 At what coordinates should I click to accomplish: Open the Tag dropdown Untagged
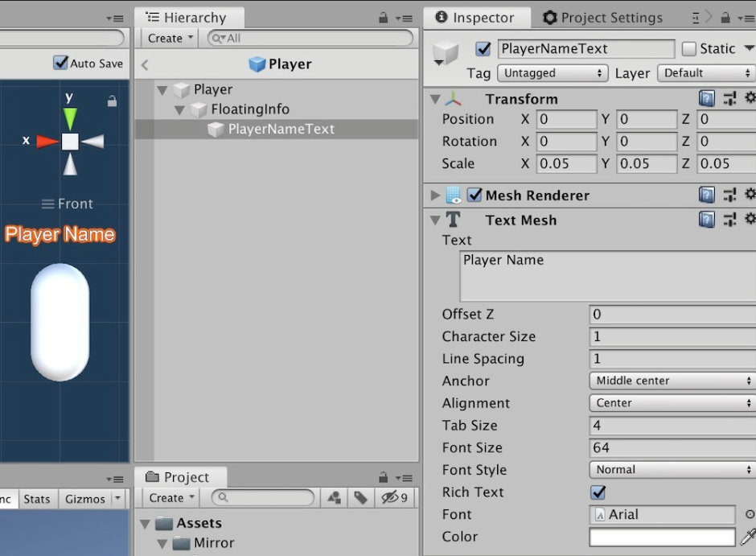point(553,72)
